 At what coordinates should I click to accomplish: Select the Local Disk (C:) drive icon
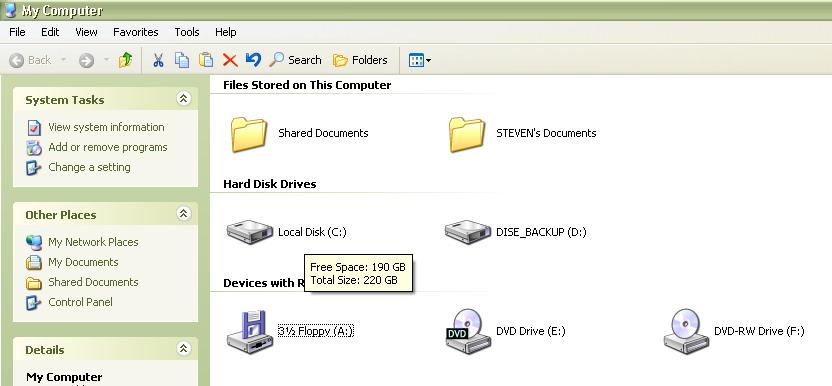250,232
